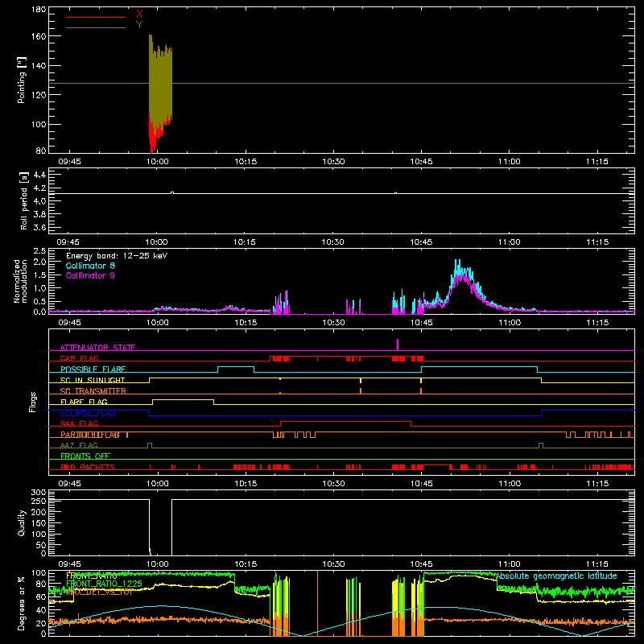Click the Absolute geomagnetic latitude label
Viewport: 644px width, 644px height.
pyautogui.click(x=556, y=576)
